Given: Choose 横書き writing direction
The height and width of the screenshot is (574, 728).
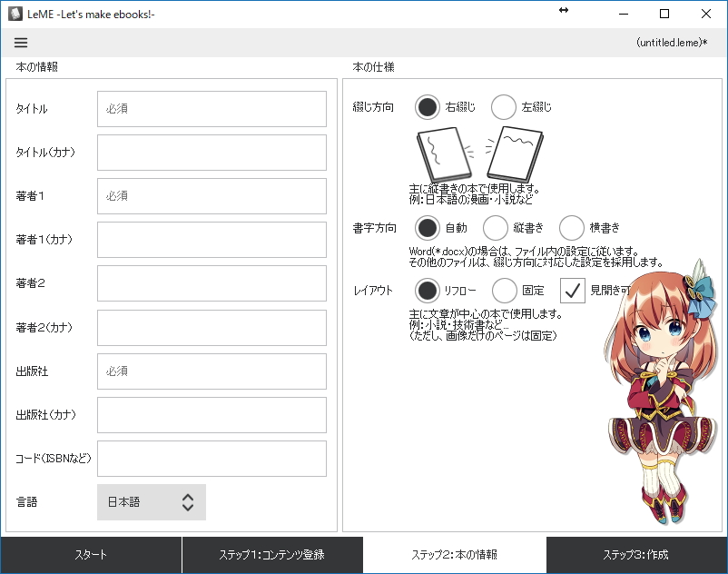Looking at the screenshot, I should click(571, 227).
